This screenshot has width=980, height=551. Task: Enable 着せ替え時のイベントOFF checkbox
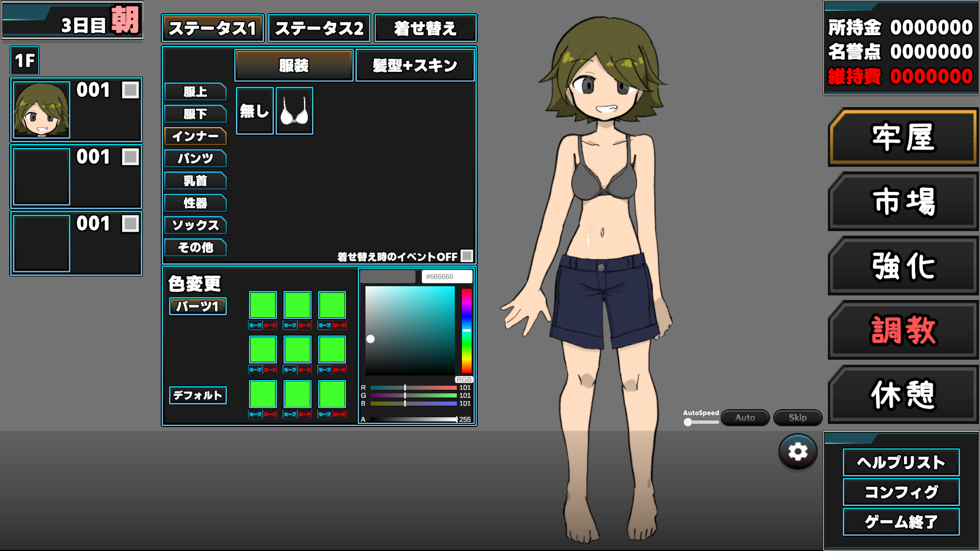(x=467, y=256)
